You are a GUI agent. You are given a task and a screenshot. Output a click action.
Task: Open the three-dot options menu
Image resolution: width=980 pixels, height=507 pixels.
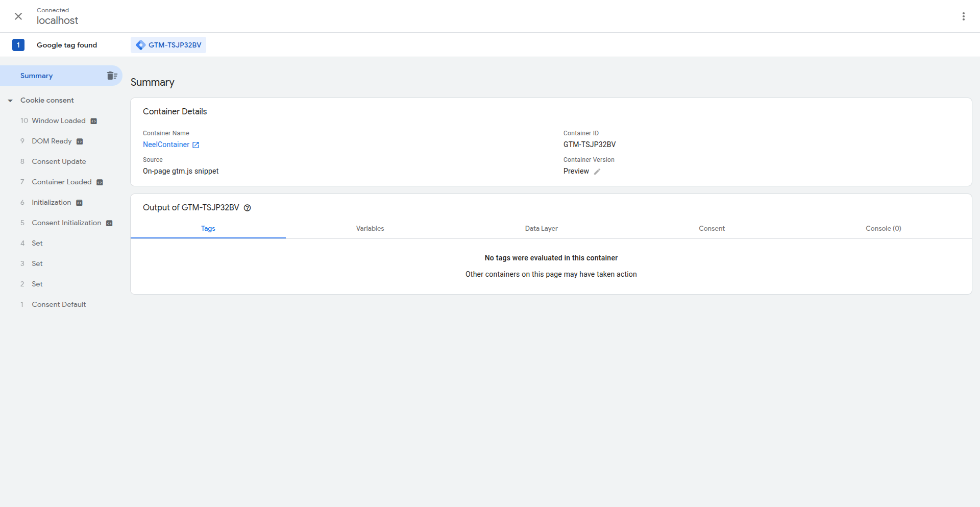click(964, 16)
